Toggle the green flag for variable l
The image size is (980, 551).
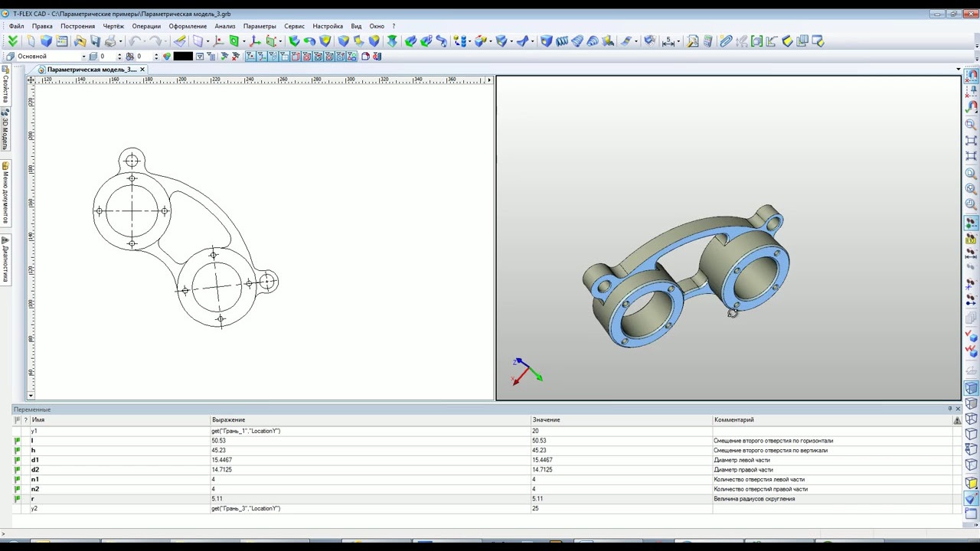click(17, 441)
